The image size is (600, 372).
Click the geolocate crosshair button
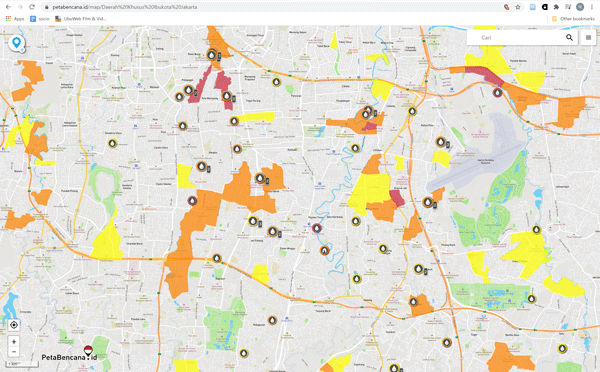click(x=14, y=325)
